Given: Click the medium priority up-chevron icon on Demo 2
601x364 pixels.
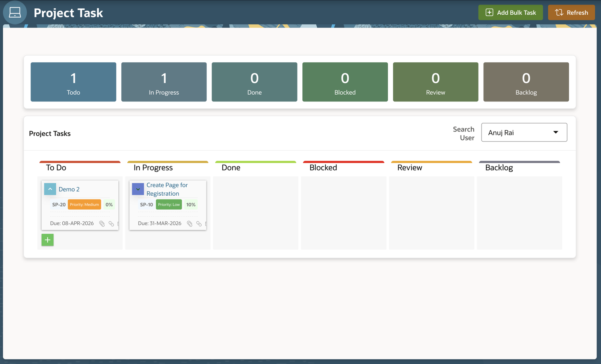Looking at the screenshot, I should pyautogui.click(x=50, y=189).
